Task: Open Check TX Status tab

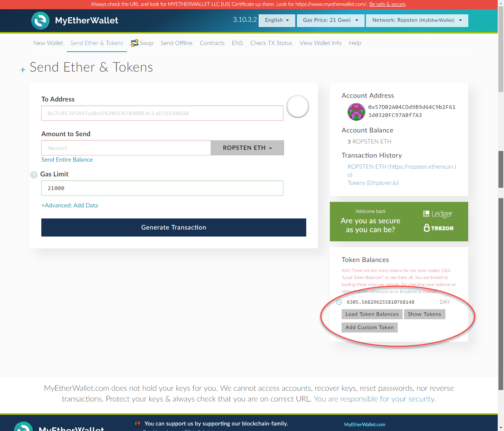Action: tap(271, 43)
